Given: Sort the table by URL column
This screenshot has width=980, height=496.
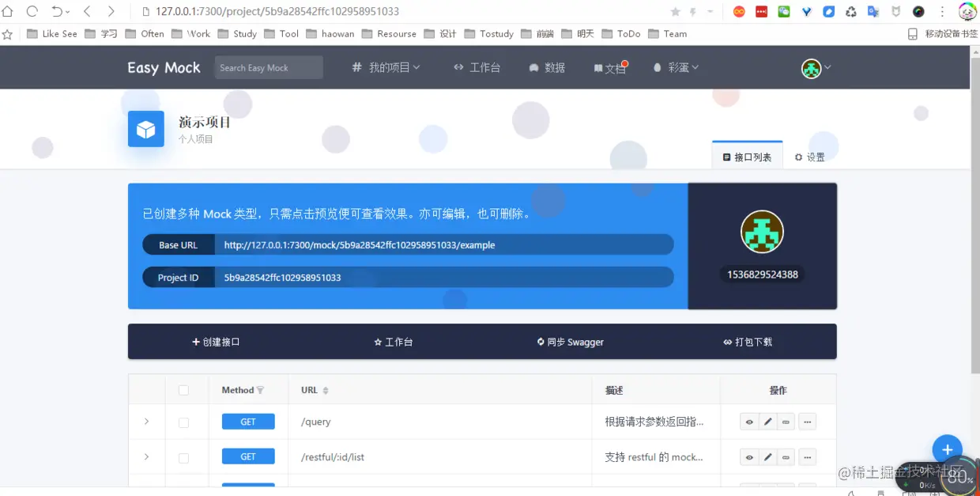Looking at the screenshot, I should [x=326, y=390].
